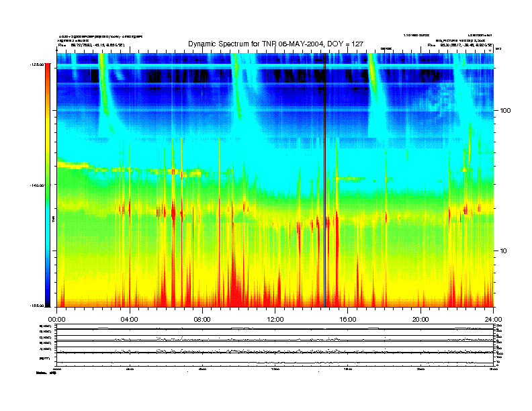This screenshot has width=532, height=411.
Task: Click the -155.00 color bar bottom label
Action: tap(38, 306)
